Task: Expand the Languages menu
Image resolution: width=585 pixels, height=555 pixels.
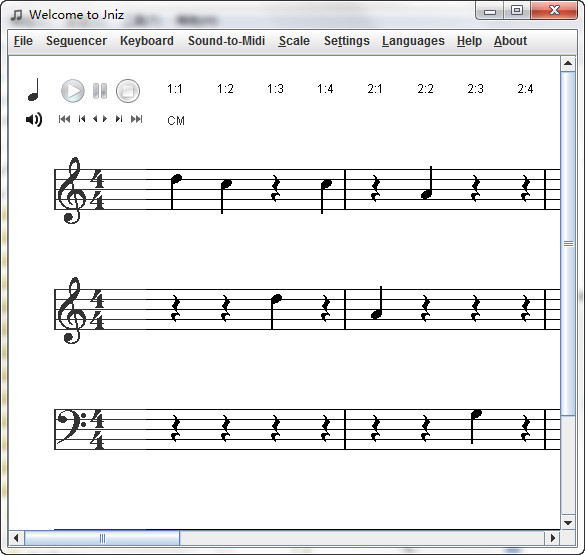Action: 413,41
